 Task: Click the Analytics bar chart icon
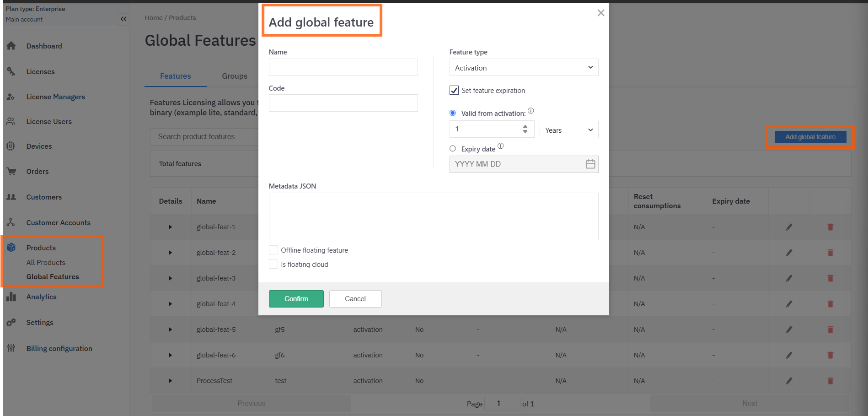click(x=11, y=297)
